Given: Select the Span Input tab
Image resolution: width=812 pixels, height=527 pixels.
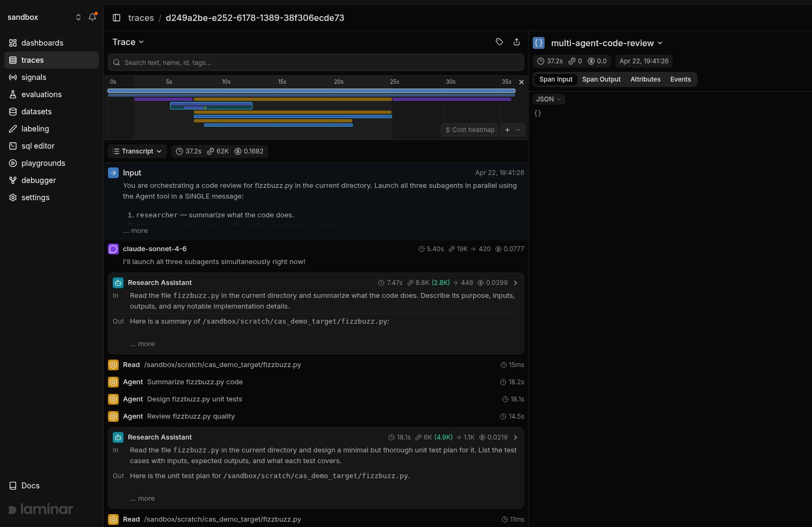Looking at the screenshot, I should click(x=556, y=79).
